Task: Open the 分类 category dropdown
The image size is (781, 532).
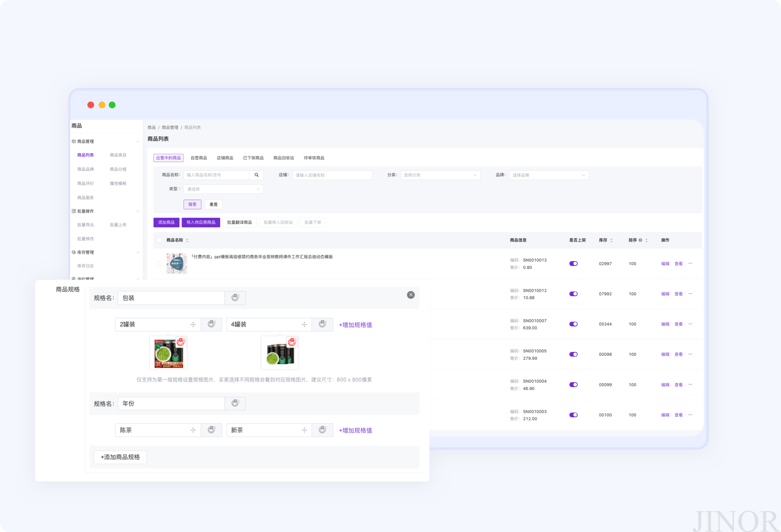Action: (440, 175)
